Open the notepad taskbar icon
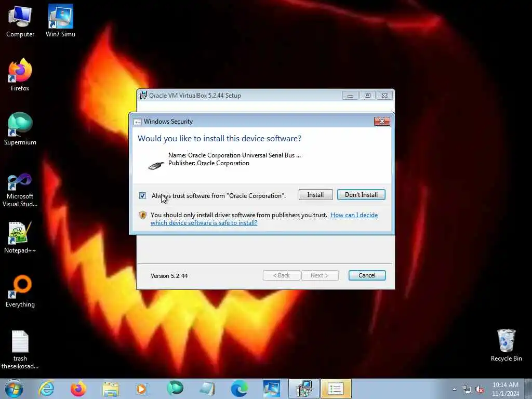This screenshot has height=399, width=532. pos(207,389)
